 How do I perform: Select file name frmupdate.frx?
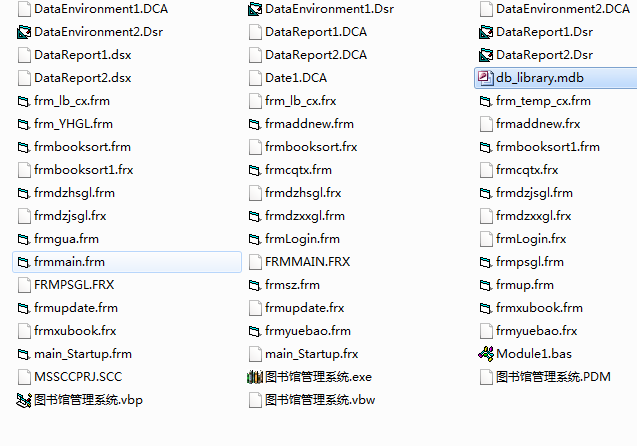[x=304, y=308]
